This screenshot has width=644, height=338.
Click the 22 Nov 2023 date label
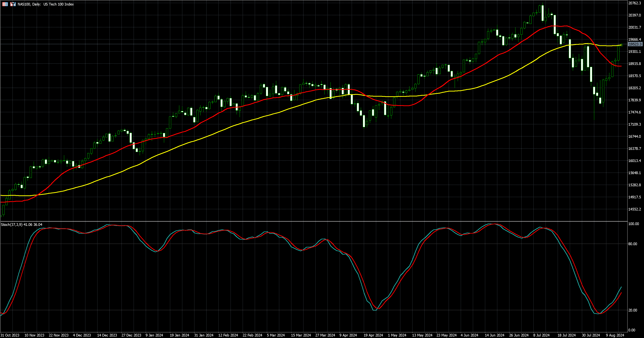[x=58, y=335]
